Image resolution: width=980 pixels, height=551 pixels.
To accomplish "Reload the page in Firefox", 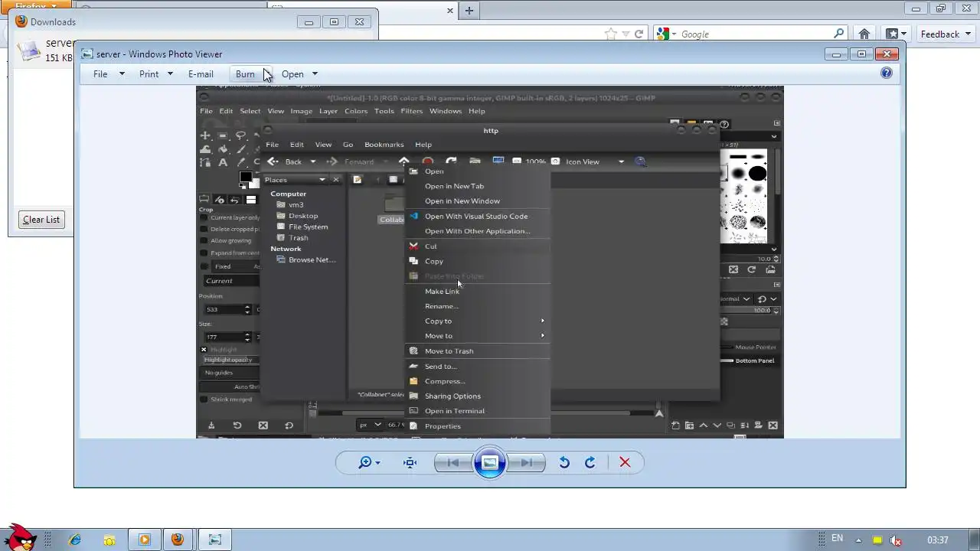I will click(639, 34).
